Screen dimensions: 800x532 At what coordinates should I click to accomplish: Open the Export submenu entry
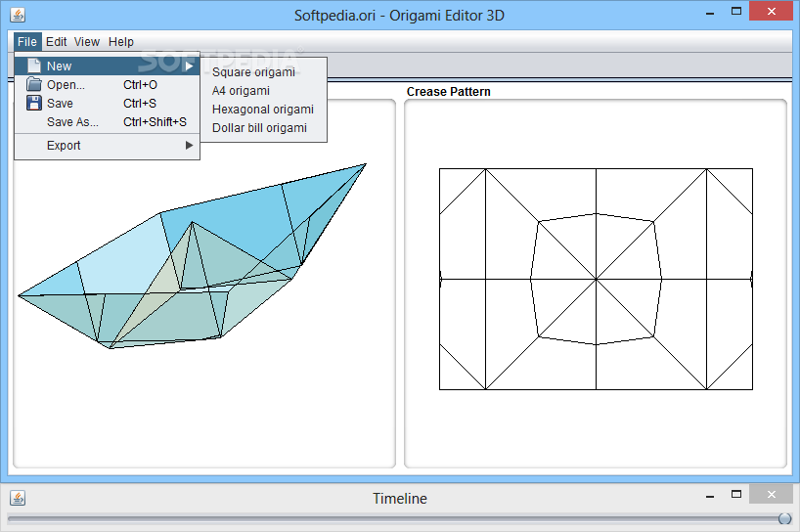pos(108,146)
